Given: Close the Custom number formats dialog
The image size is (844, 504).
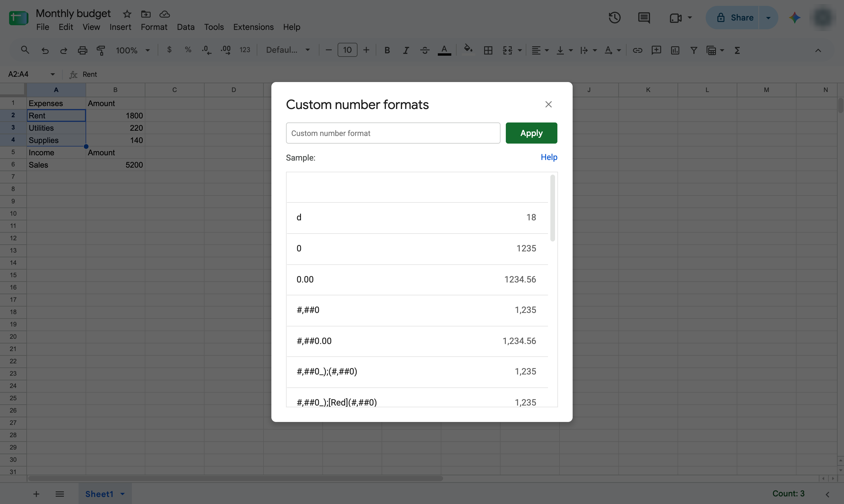Looking at the screenshot, I should pos(548,104).
